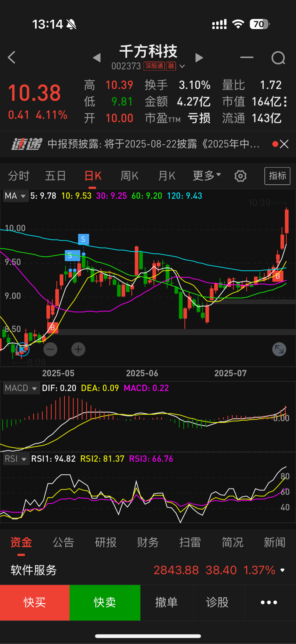Image resolution: width=296 pixels, height=644 pixels.
Task: Tap the upper S sell marker
Action: pos(83,239)
